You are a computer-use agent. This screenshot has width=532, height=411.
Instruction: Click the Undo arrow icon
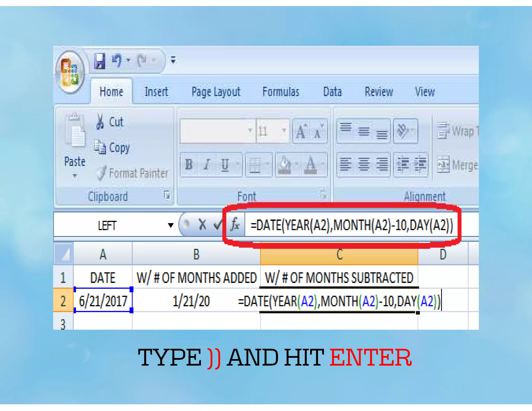(x=117, y=61)
